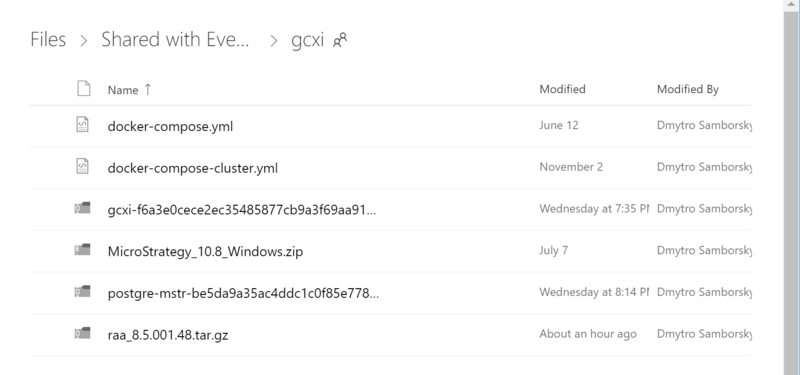Click the archive icon beside gcxi-f6a3e0cece file
Screen dimensions: 800x375
coord(83,208)
